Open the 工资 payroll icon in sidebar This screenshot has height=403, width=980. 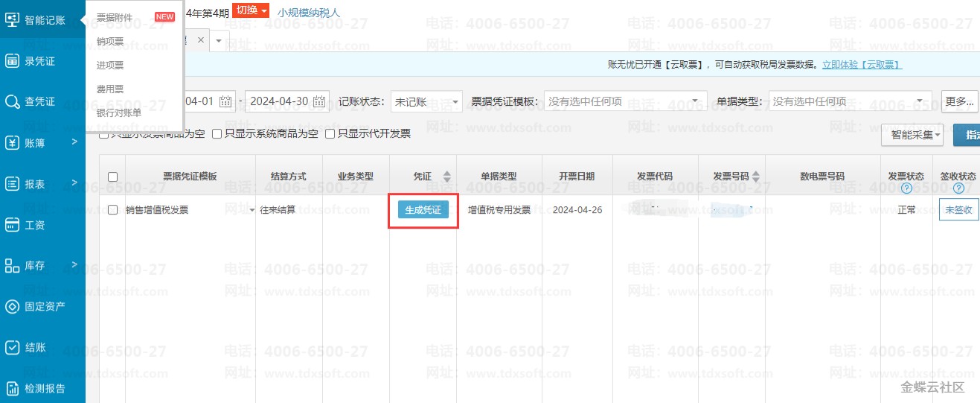tap(13, 224)
